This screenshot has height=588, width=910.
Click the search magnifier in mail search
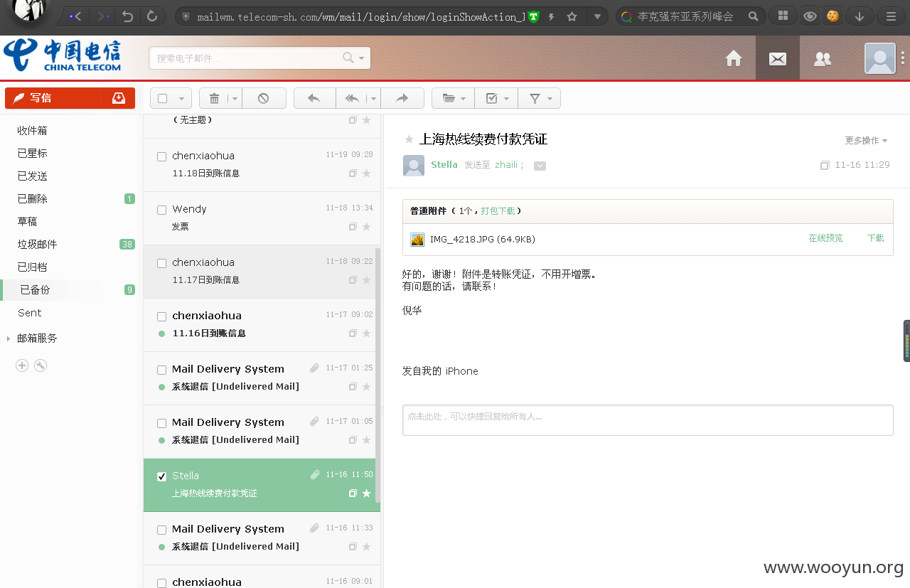(x=348, y=58)
